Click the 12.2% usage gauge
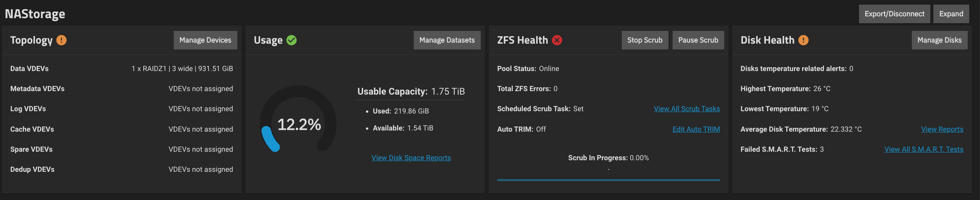980x200 pixels. click(299, 124)
